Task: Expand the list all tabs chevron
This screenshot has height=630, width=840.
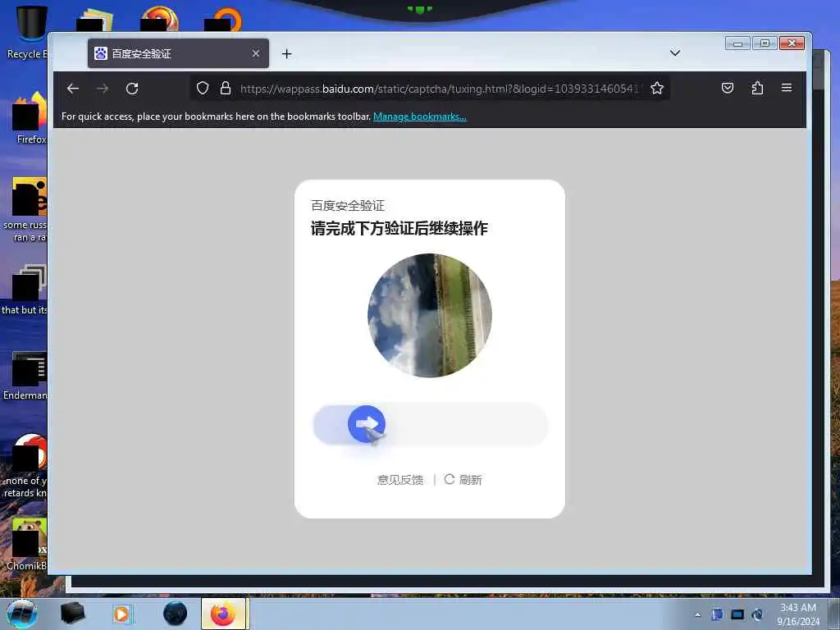Action: [x=675, y=53]
